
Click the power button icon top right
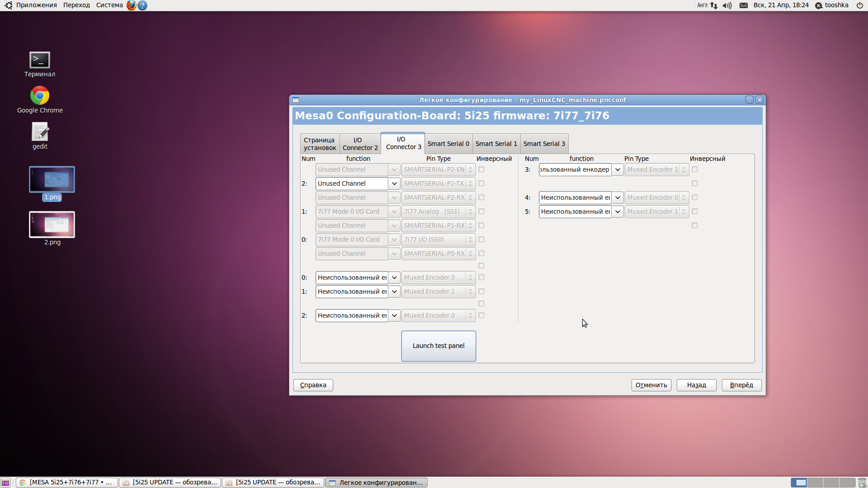point(860,5)
